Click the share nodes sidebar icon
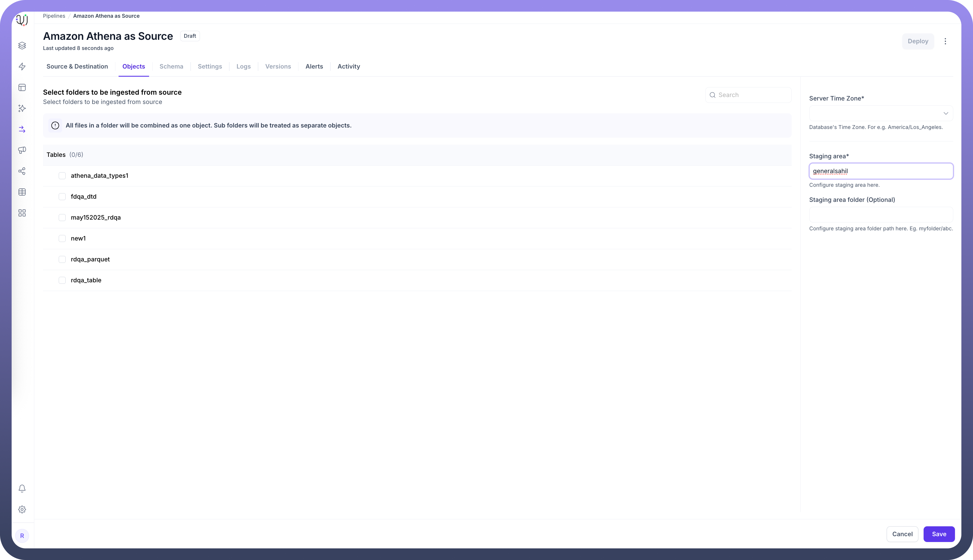Screen dimensions: 973x560 click(x=22, y=171)
